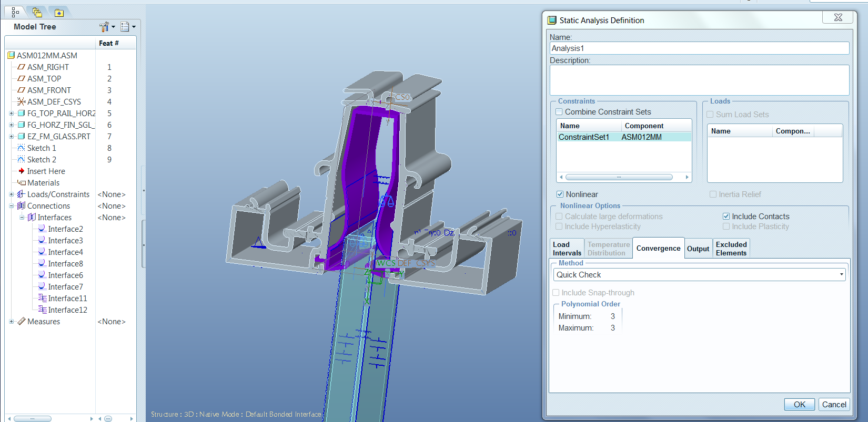868x422 pixels.
Task: Enable Inertia Relief checkbox
Action: 713,194
